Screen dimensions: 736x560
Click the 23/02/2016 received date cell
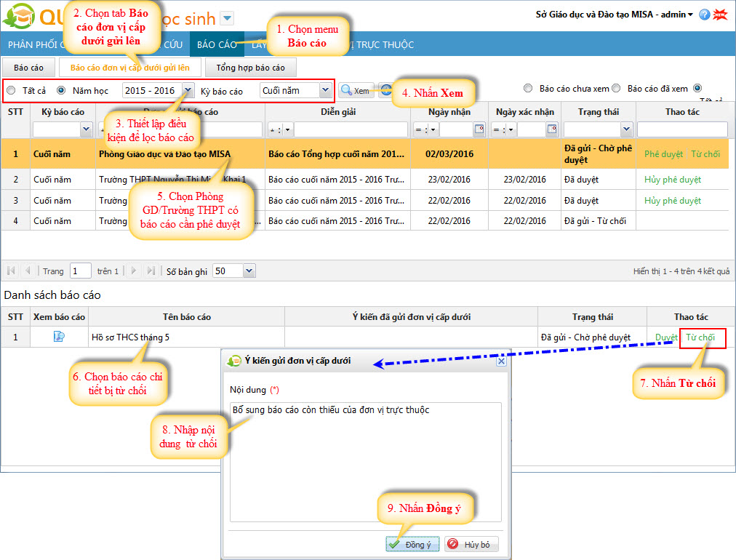point(449,180)
